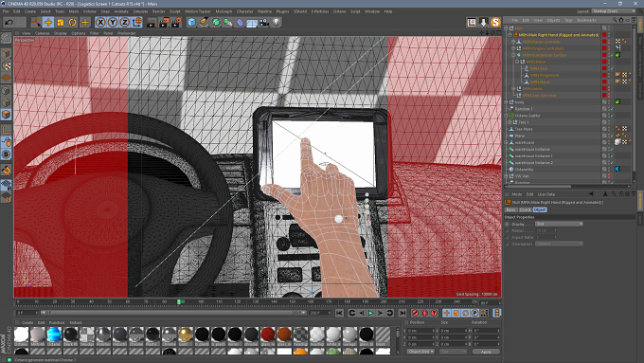Click the Render View clapperboard icon
The width and height of the screenshot is (644, 363).
[x=152, y=22]
